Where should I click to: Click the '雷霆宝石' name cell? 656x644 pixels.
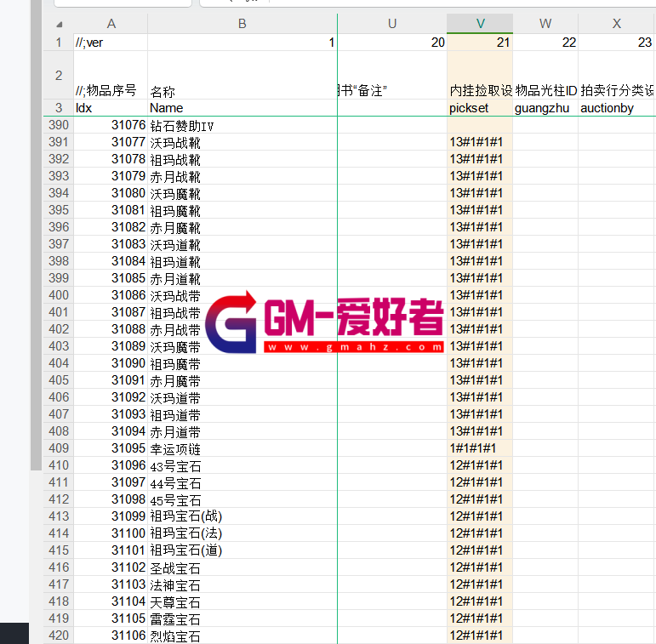pos(242,618)
